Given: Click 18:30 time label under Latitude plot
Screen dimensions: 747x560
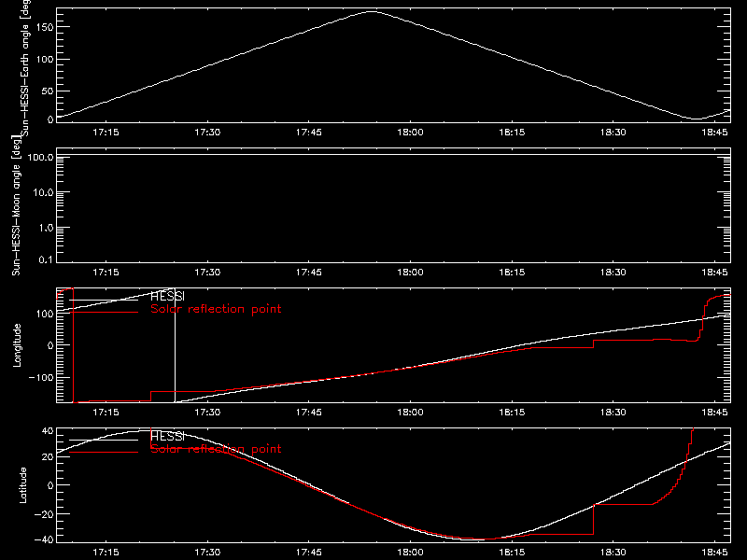Looking at the screenshot, I should coord(613,552).
